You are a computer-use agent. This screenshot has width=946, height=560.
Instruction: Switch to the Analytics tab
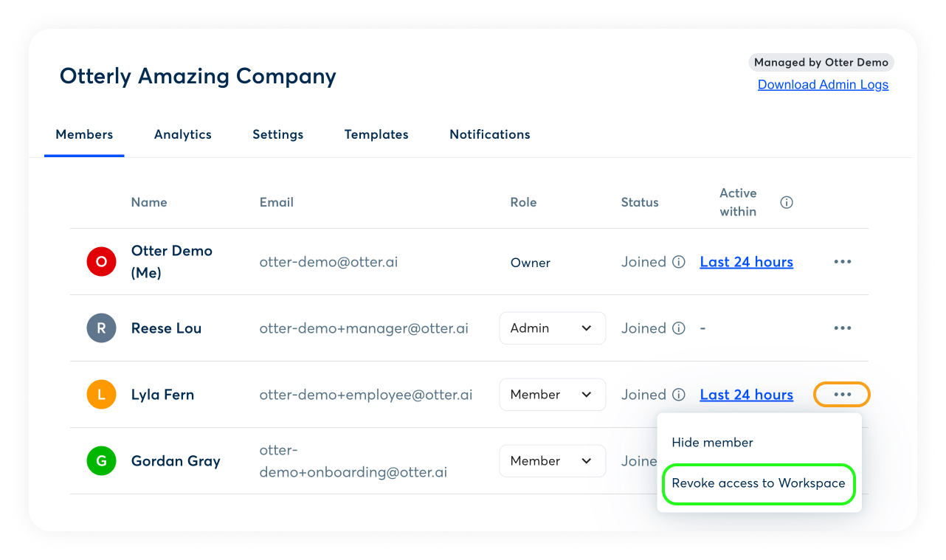point(183,134)
